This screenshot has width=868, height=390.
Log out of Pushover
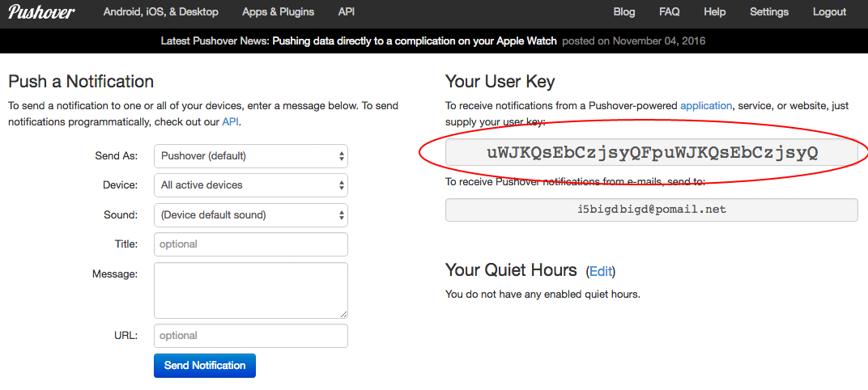(x=829, y=12)
